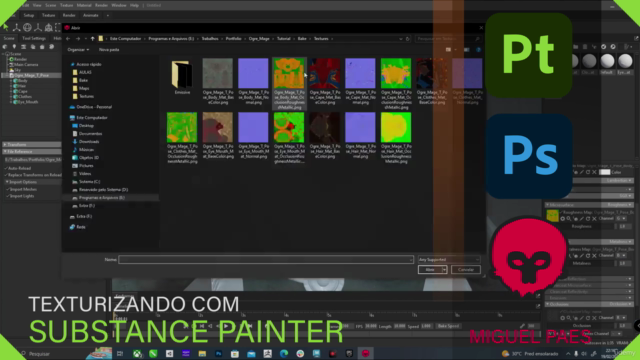Go up one folder level
The image size is (640, 360).
[93, 39]
